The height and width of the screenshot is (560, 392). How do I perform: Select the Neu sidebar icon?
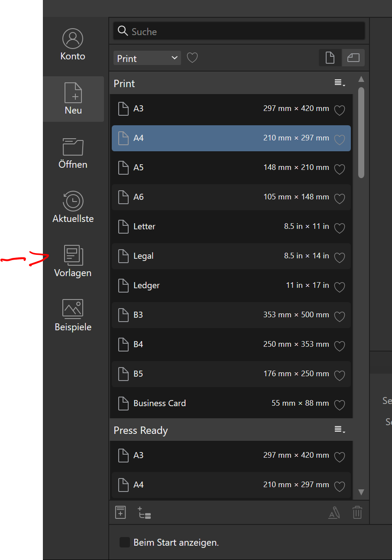click(x=73, y=99)
